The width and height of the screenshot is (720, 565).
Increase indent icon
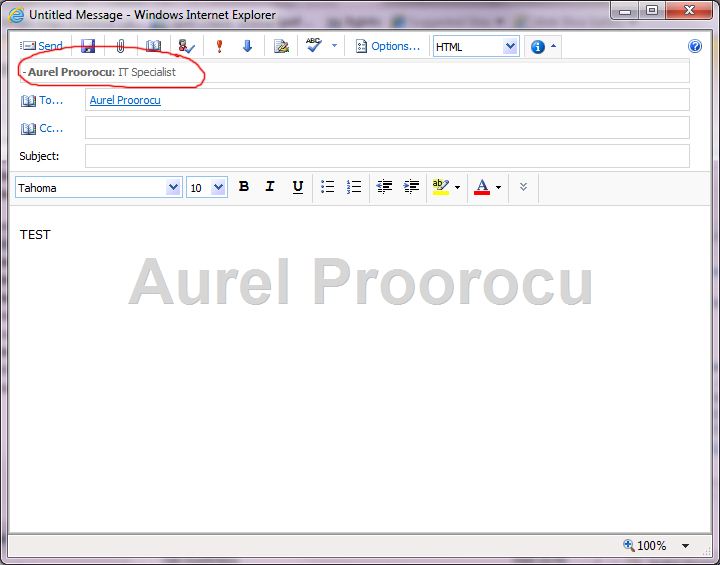pyautogui.click(x=411, y=186)
